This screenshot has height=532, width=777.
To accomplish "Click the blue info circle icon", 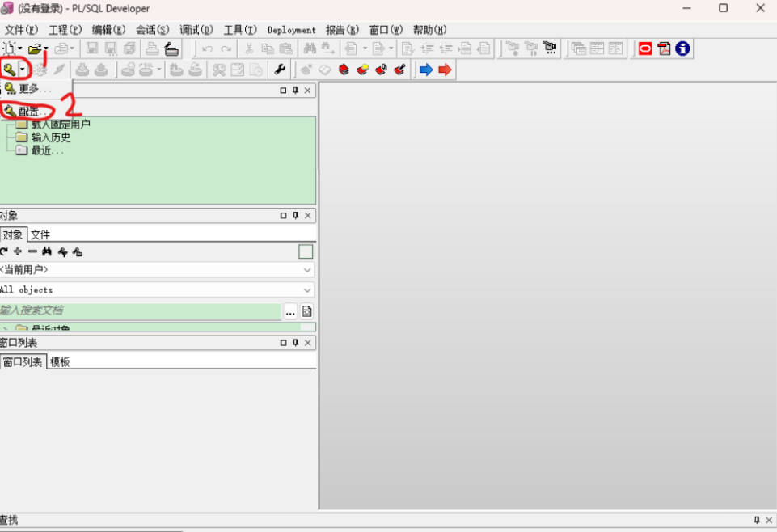I will pyautogui.click(x=682, y=49).
